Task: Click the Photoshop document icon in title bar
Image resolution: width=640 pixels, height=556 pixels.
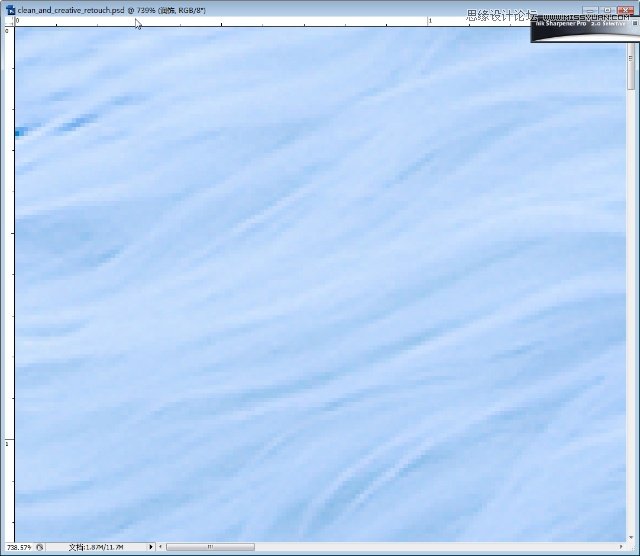Action: [10, 10]
